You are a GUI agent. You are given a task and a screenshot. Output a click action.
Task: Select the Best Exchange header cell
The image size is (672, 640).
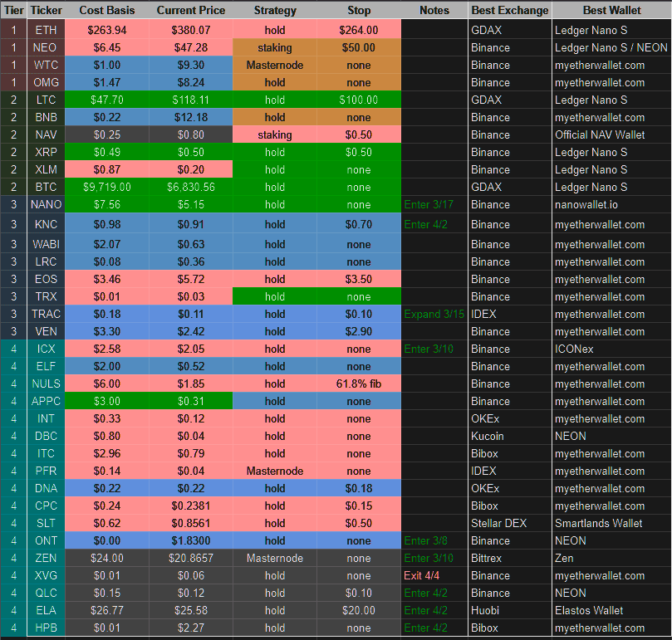[x=510, y=10]
